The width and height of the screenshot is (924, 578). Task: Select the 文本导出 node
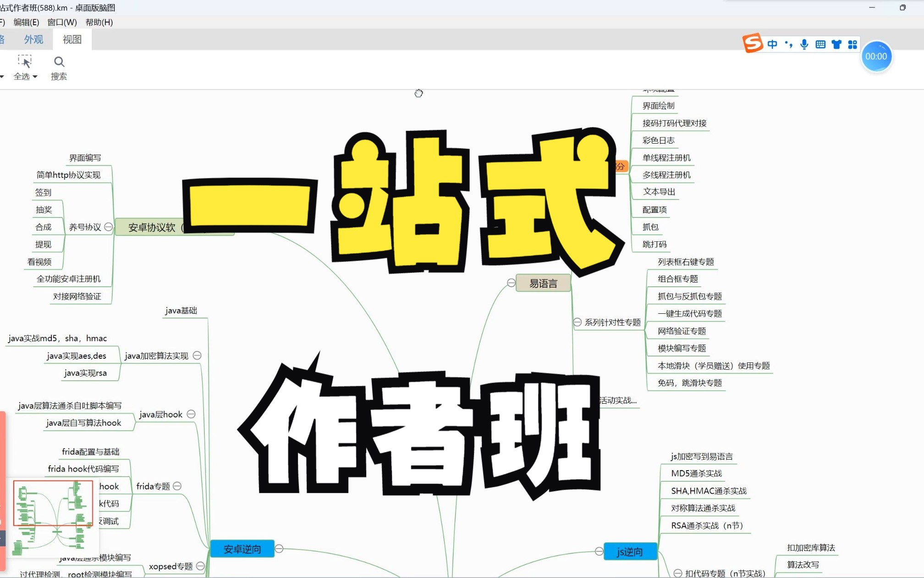tap(659, 192)
